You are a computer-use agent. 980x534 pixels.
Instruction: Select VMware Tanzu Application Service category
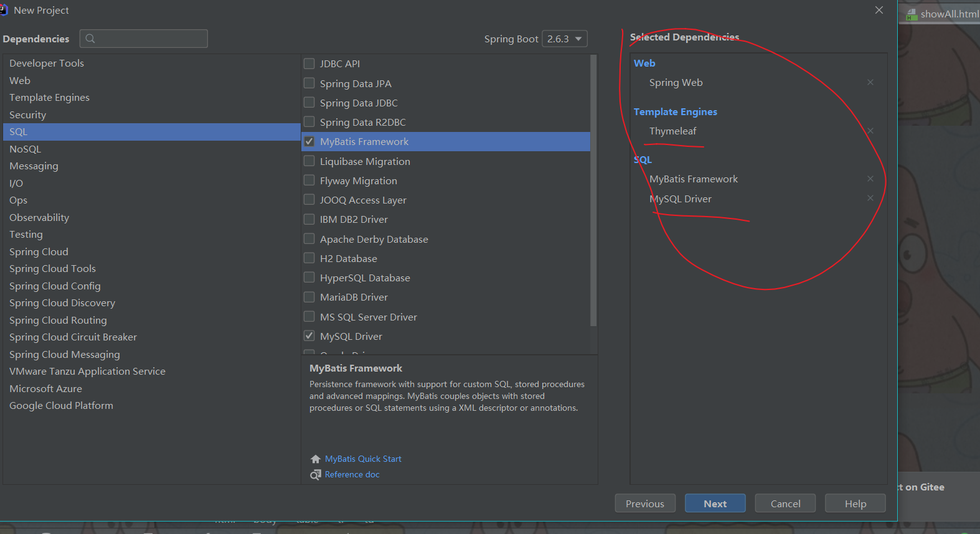(x=152, y=372)
